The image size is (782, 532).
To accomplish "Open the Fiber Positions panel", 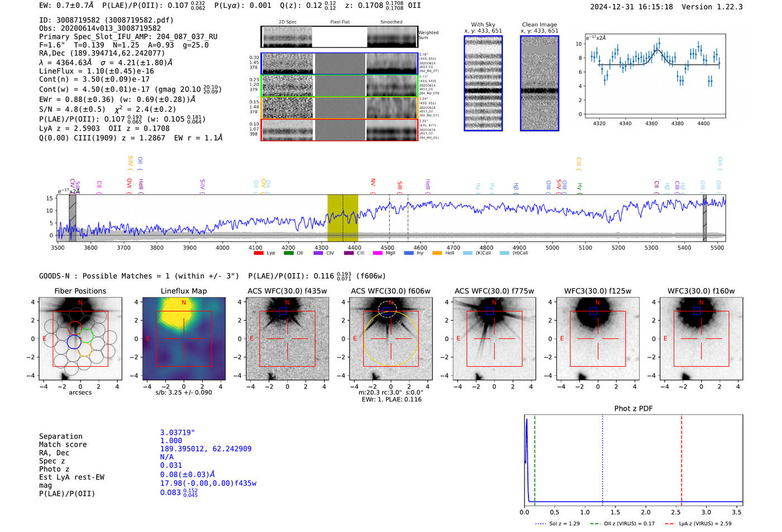I will click(x=80, y=338).
